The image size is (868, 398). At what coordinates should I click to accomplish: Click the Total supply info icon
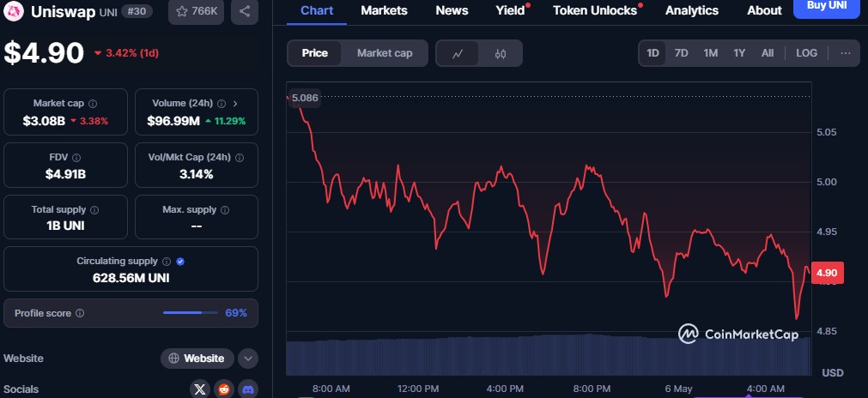coord(94,210)
